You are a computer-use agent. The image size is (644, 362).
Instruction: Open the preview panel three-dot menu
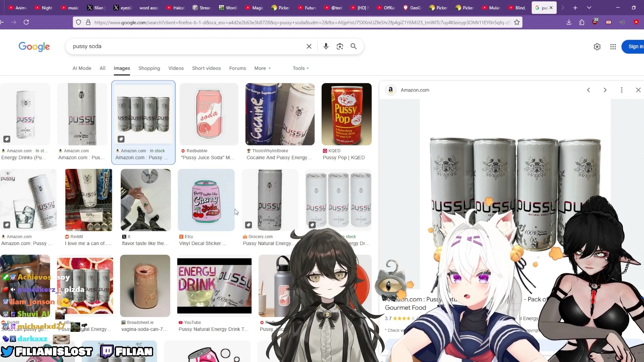[x=622, y=90]
